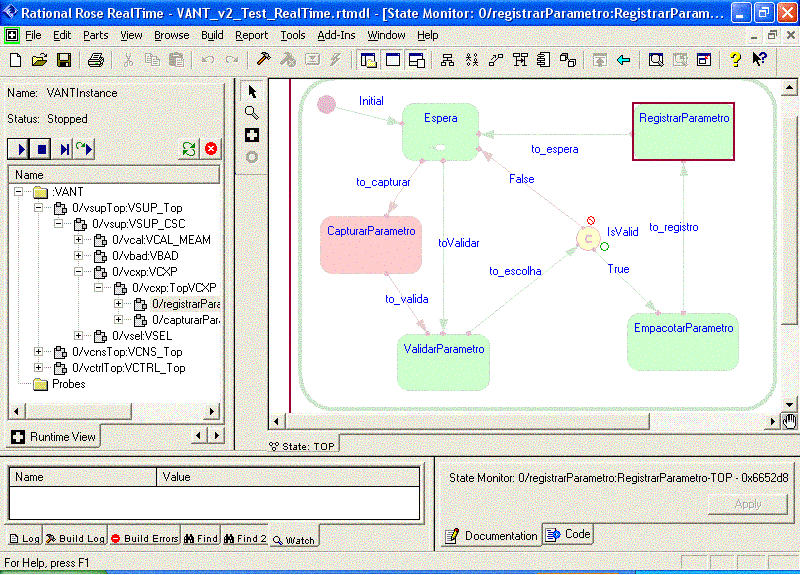Select the black plus-square tool in toolbox
This screenshot has width=802, height=575.
(x=252, y=135)
